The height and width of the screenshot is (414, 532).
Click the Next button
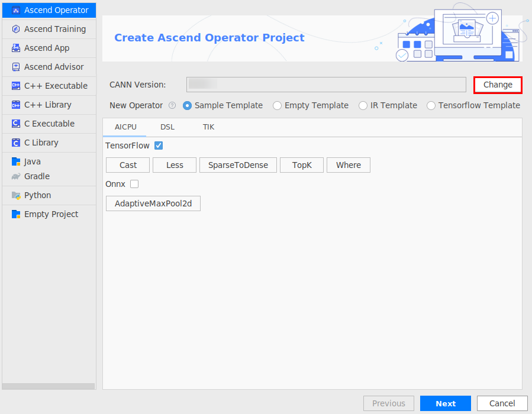tap(446, 403)
